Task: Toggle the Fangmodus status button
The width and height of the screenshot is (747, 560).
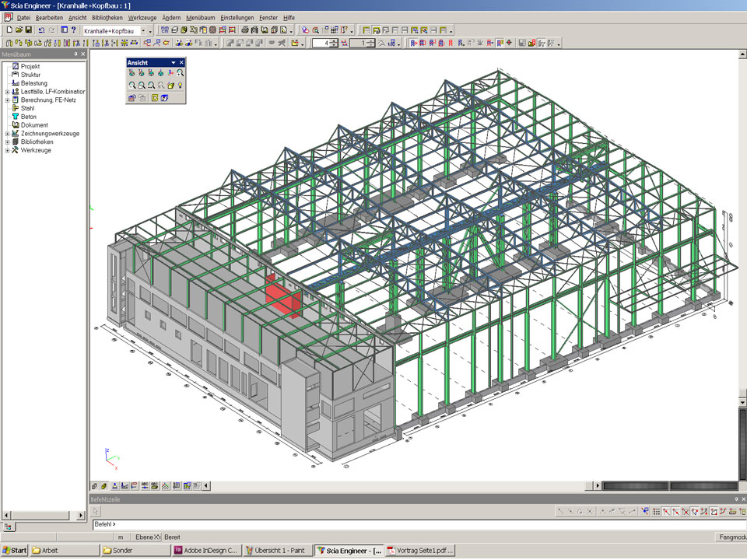Action: [x=730, y=537]
